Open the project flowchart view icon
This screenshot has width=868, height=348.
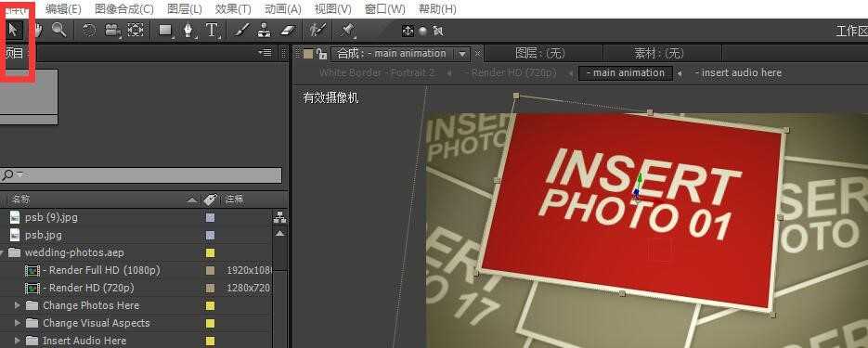(280, 218)
